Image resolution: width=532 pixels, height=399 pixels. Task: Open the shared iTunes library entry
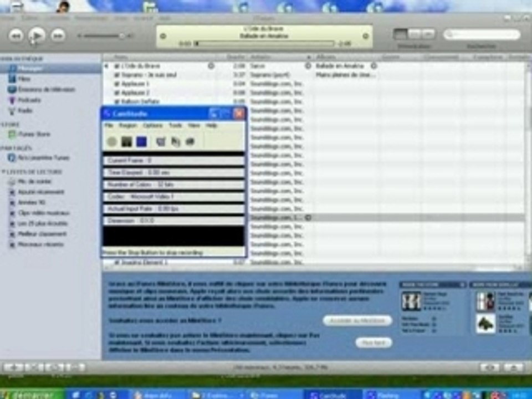coord(43,158)
